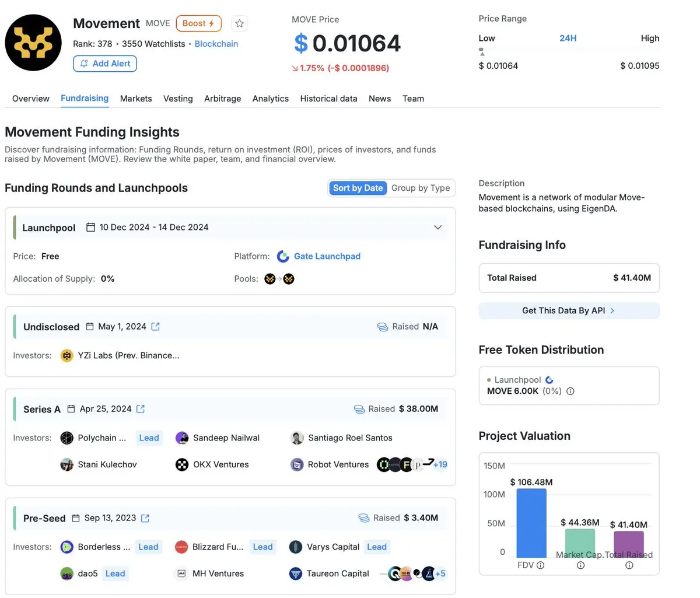
Task: Open the Gate Launchpad platform link
Action: click(x=327, y=256)
